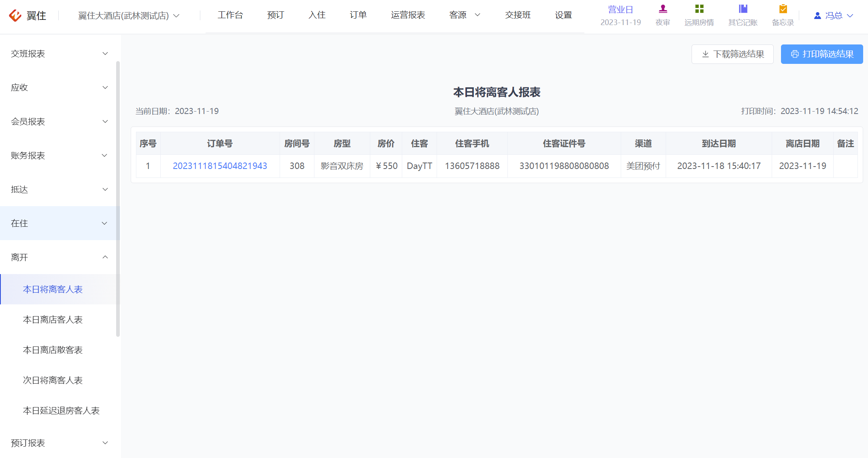
Task: Open the 夜审 night audit icon
Action: click(663, 9)
